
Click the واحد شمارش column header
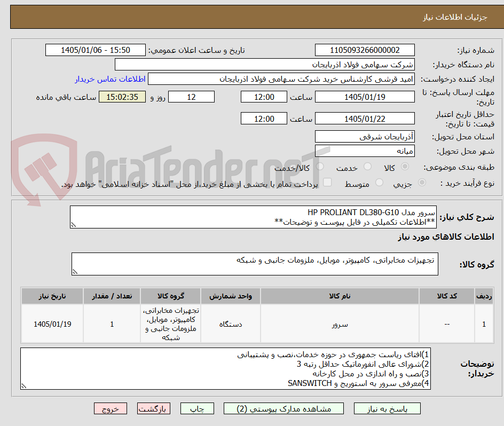coord(231,296)
